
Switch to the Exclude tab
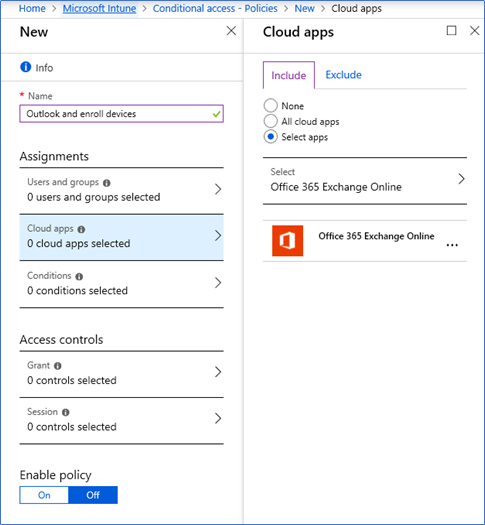343,75
